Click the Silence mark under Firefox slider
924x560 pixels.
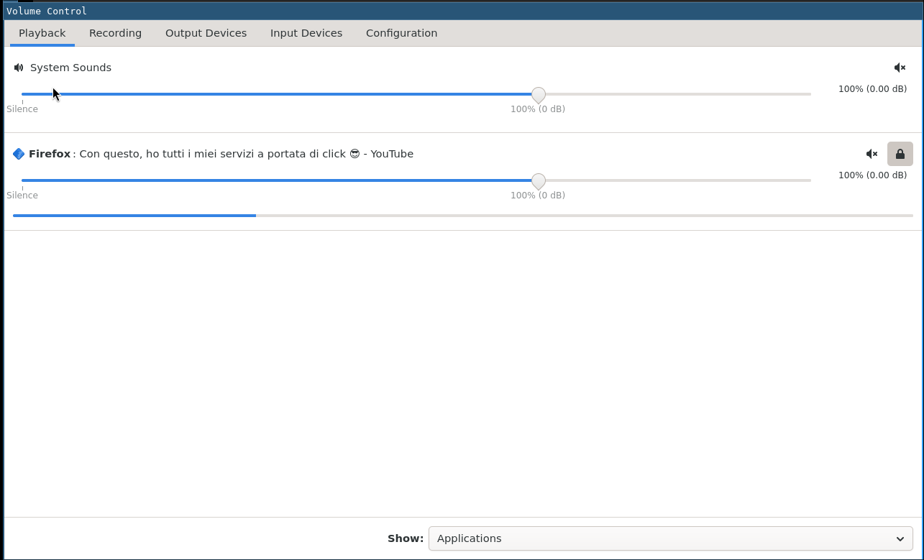point(22,196)
